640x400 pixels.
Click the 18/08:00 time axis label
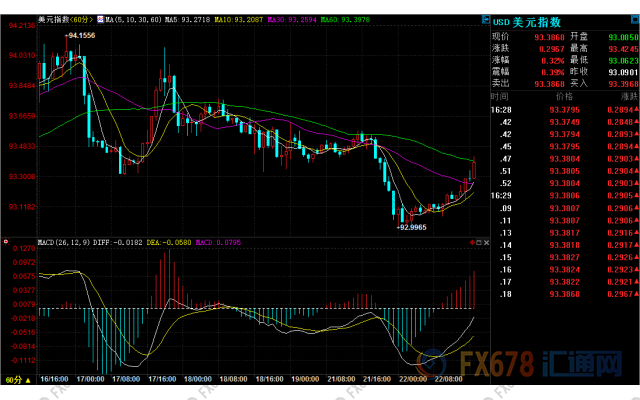[x=233, y=379]
